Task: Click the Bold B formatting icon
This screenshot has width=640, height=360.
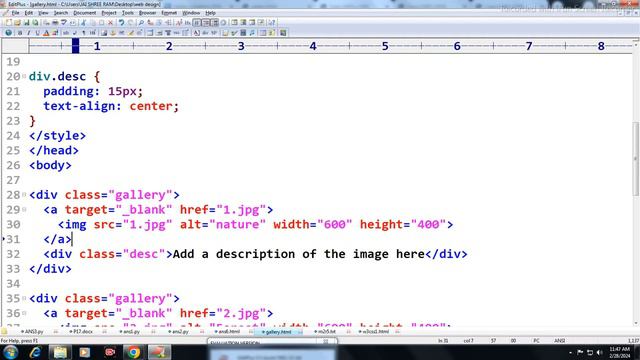Action: click(x=20, y=33)
